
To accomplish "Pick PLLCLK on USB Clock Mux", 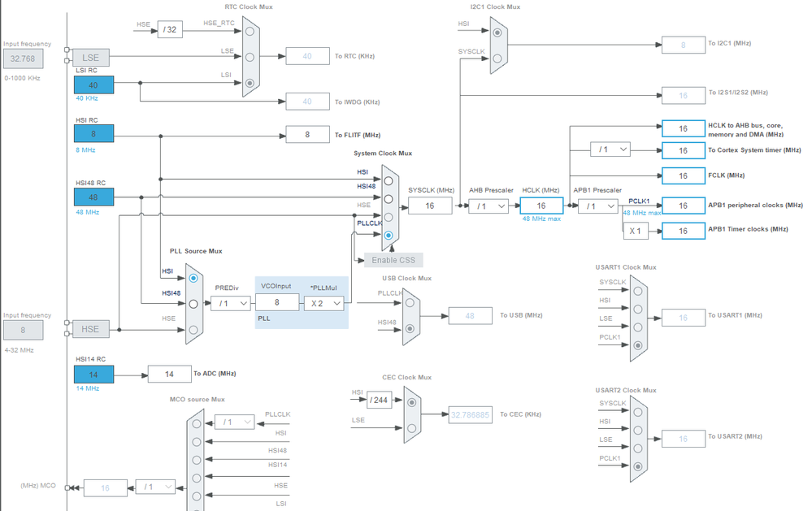I will [410, 303].
